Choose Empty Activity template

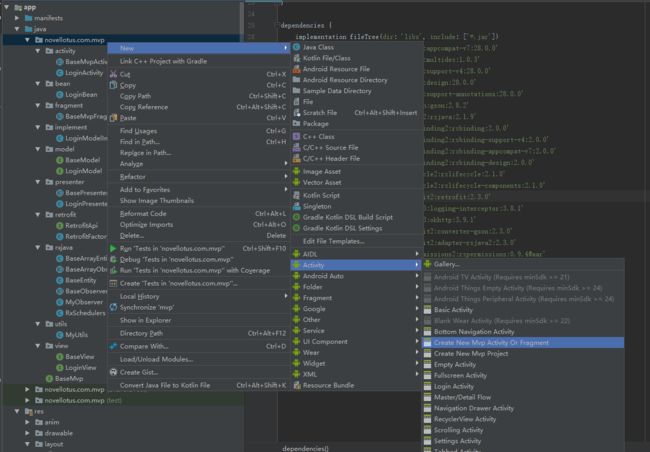pyautogui.click(x=523, y=365)
